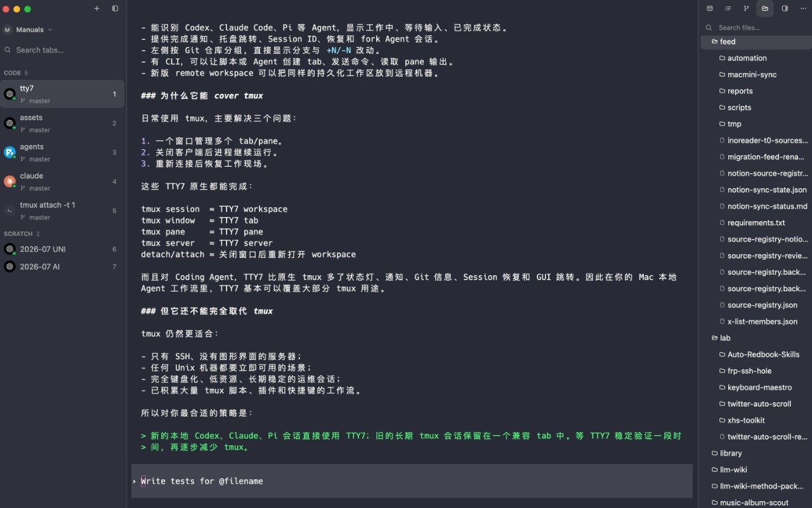Focus the prompt input Write tests for @filename
The image size is (812, 508).
click(x=412, y=481)
